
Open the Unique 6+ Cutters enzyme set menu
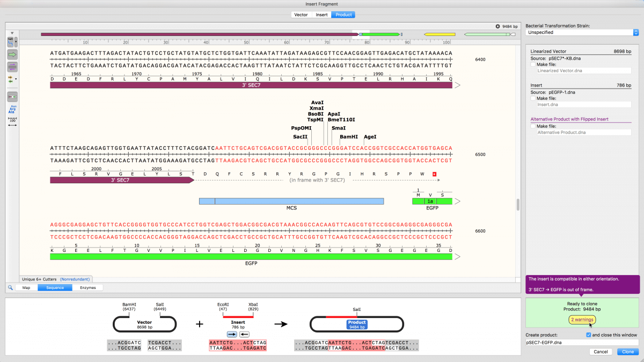pyautogui.click(x=56, y=279)
